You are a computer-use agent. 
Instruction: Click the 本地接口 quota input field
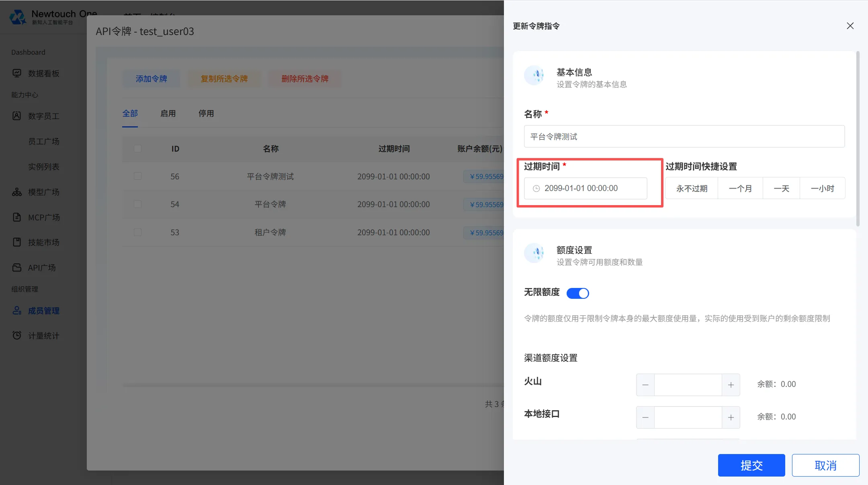(x=688, y=417)
